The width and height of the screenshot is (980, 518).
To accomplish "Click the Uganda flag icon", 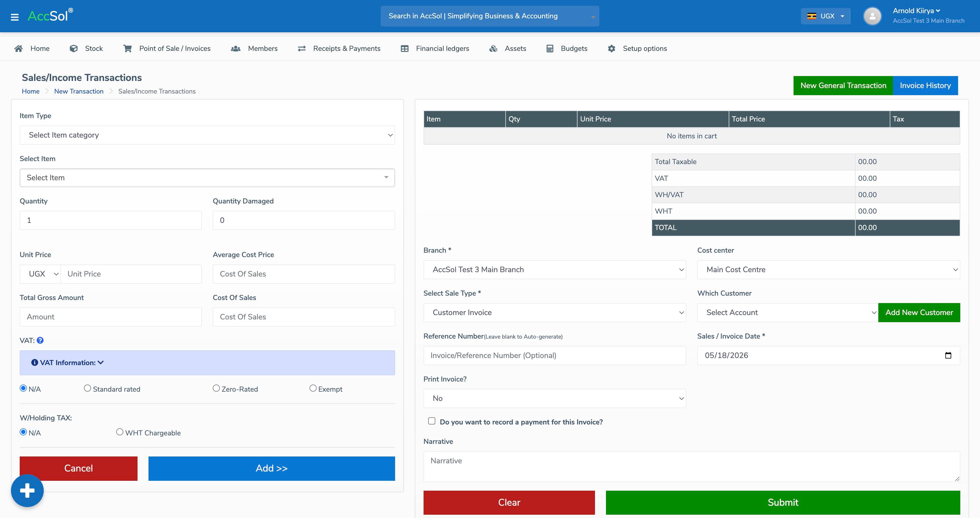I will tap(812, 16).
